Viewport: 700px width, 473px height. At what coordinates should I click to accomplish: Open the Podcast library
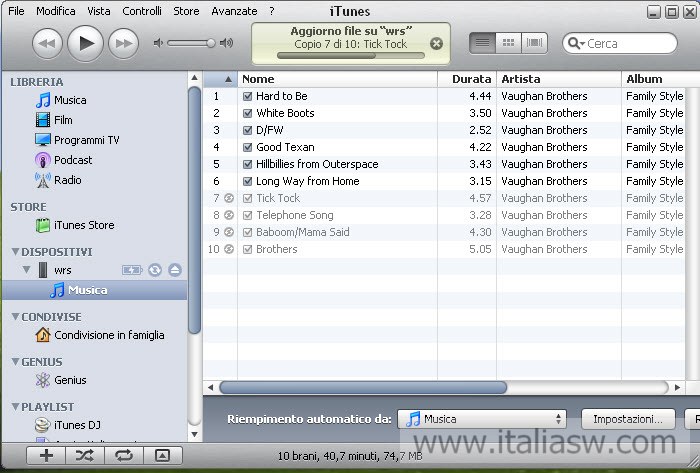[x=63, y=160]
